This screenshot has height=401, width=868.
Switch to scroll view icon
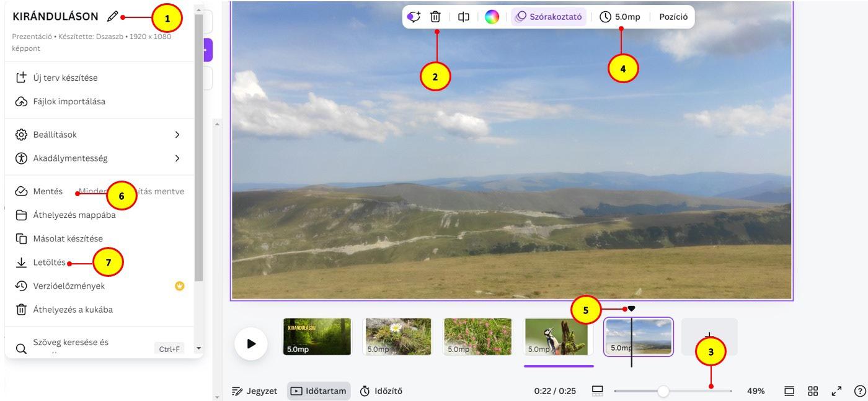pos(789,391)
